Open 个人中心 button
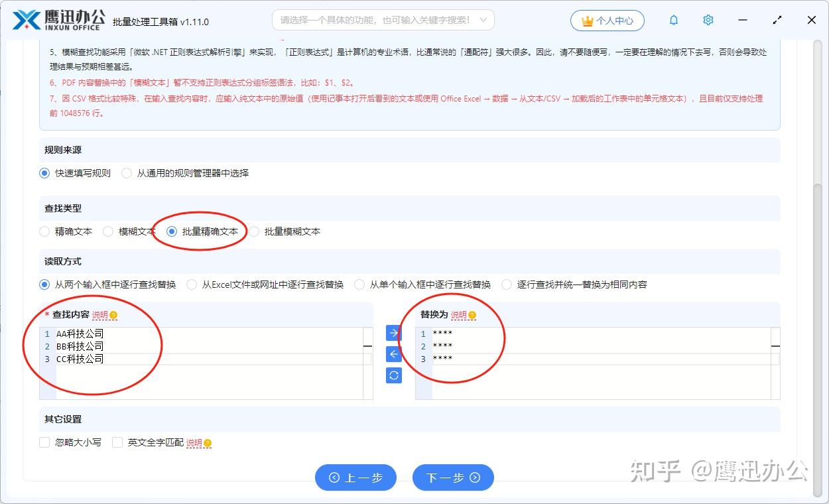The image size is (829, 504). click(607, 21)
